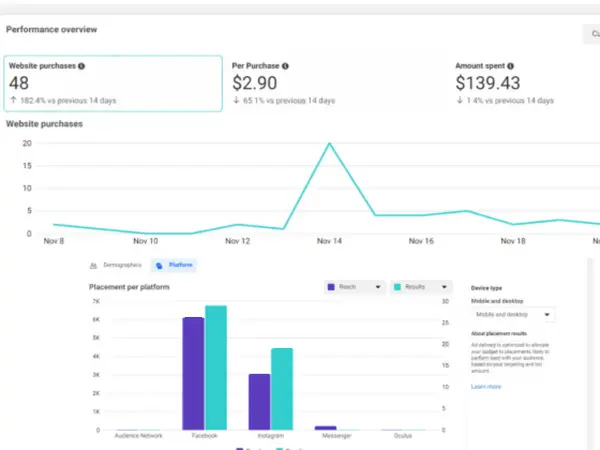This screenshot has width=600, height=450.
Task: Click the Facebook purple Reach bar
Action: [193, 373]
